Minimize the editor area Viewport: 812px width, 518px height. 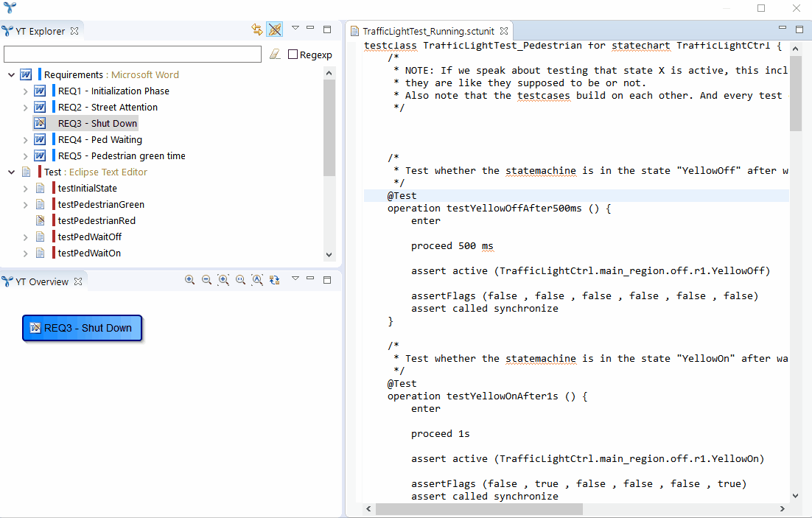783,28
